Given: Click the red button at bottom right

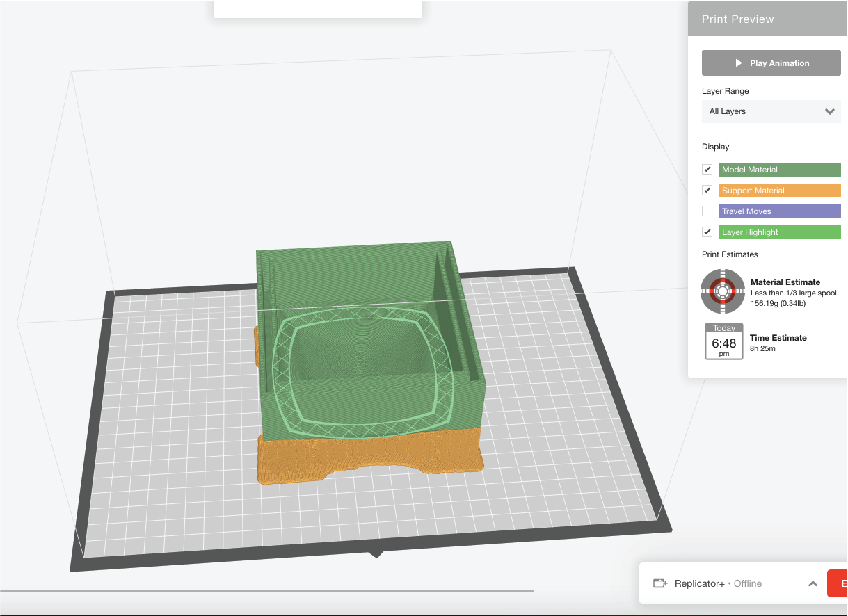Looking at the screenshot, I should tap(838, 583).
